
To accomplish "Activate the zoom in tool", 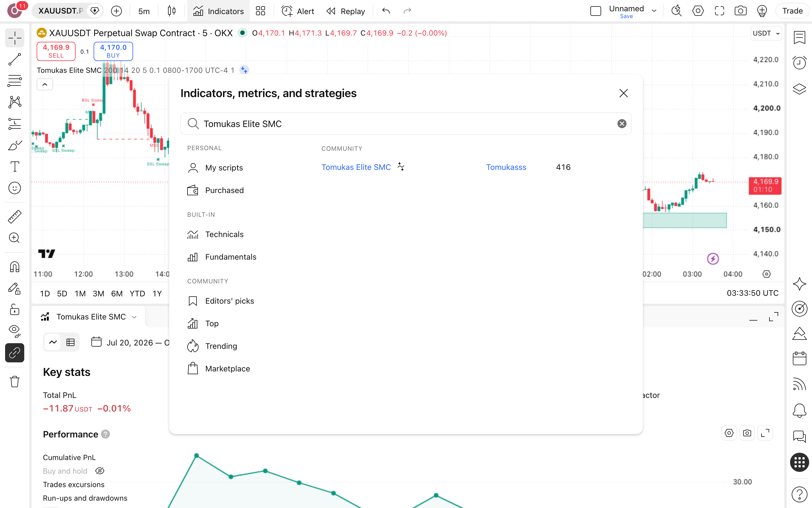I will (14, 238).
